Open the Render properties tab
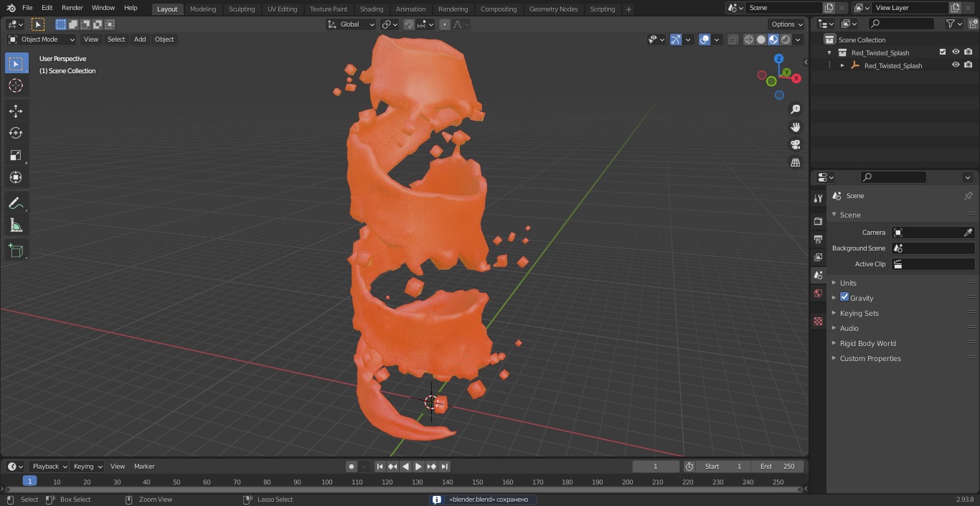Screen dimensions: 980x506 click(x=818, y=221)
